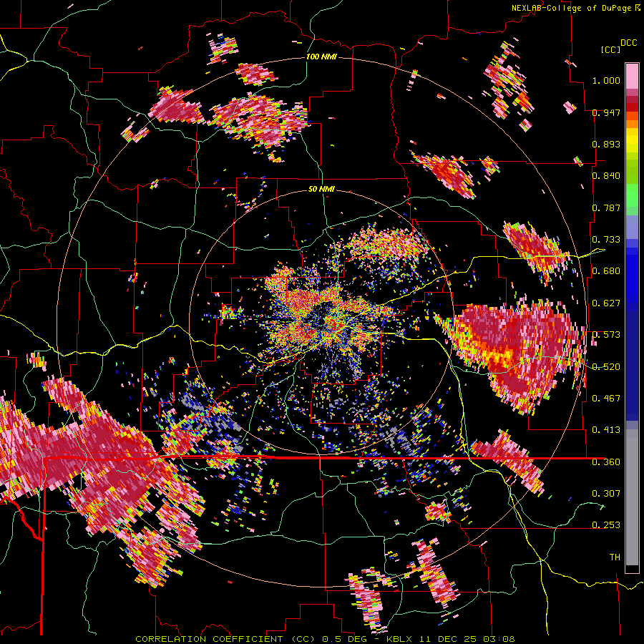Select the 0.360 scale value
Viewport: 644px width, 644px height.
[x=606, y=462]
